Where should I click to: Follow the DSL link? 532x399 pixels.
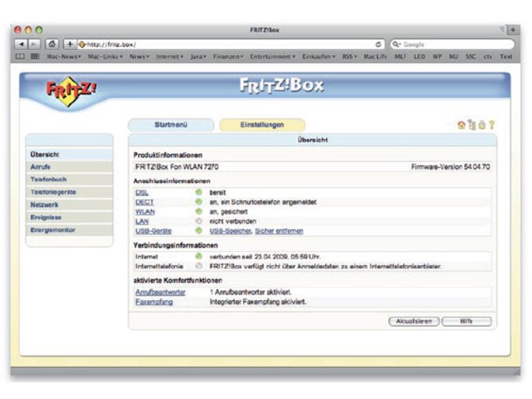tap(142, 193)
